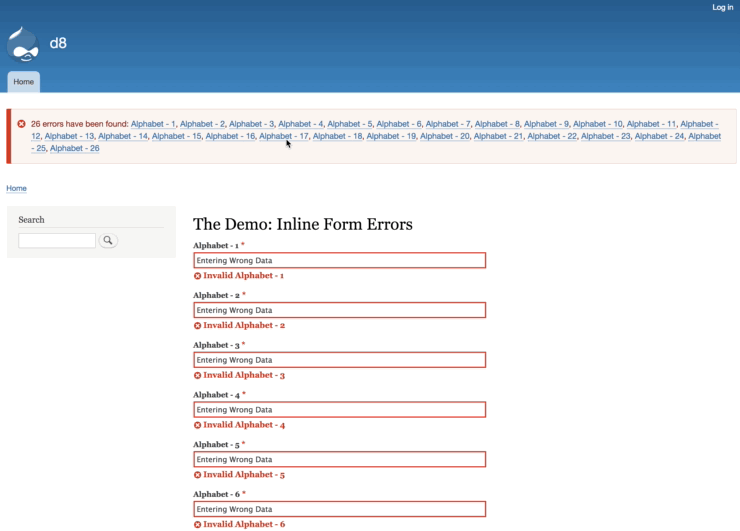Screen dimensions: 740x531
Task: Click the Alphabet - 3 input field
Action: tap(339, 360)
